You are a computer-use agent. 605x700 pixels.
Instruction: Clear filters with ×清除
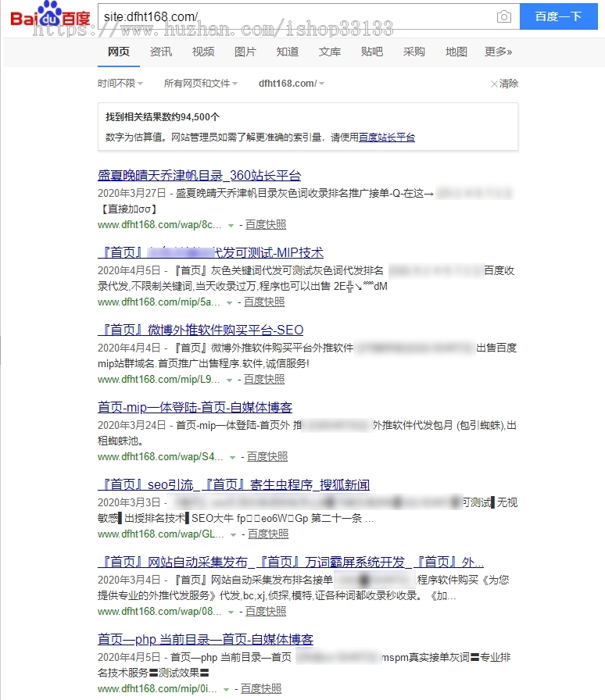coord(504,84)
